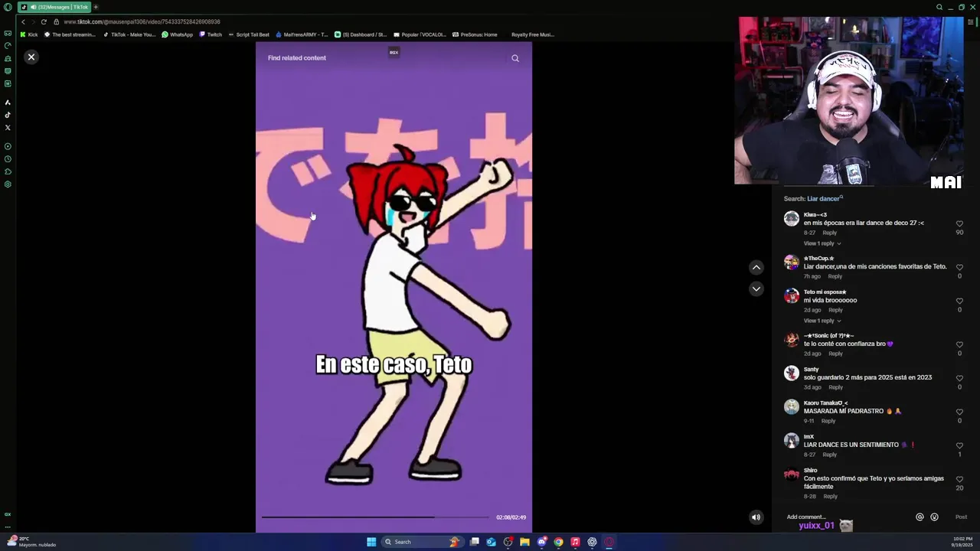Switch to the Messages | TikTok browser tab
Image resolution: width=980 pixels, height=551 pixels.
point(54,7)
